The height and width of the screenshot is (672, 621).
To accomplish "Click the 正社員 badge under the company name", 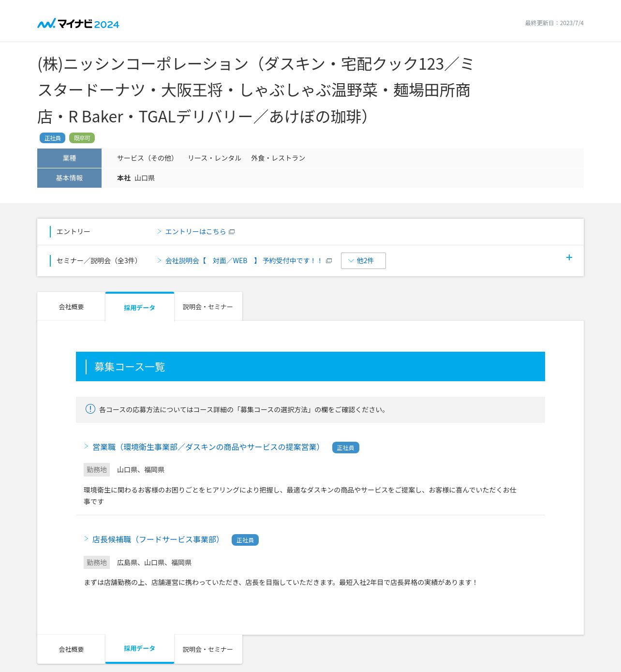I will (x=52, y=138).
